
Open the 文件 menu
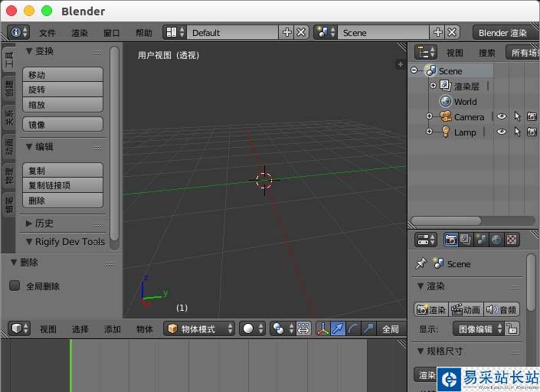coord(47,33)
